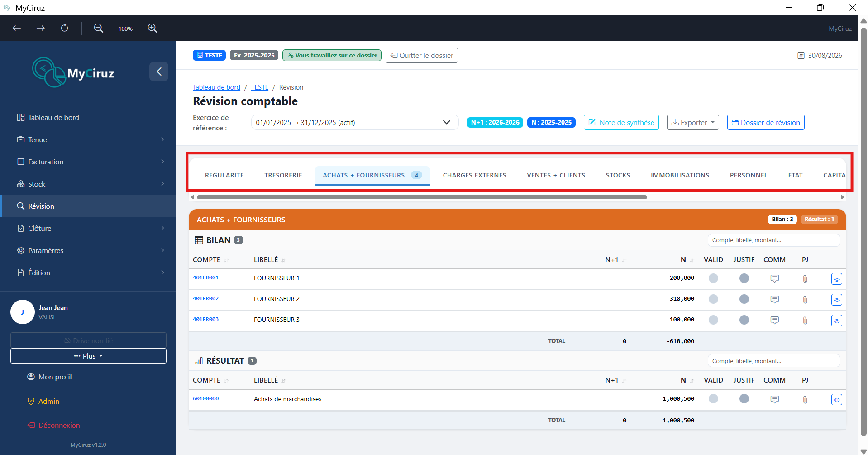Screen dimensions: 868x455
Task: Switch to the TRÉSORERIE tab
Action: coord(283,175)
